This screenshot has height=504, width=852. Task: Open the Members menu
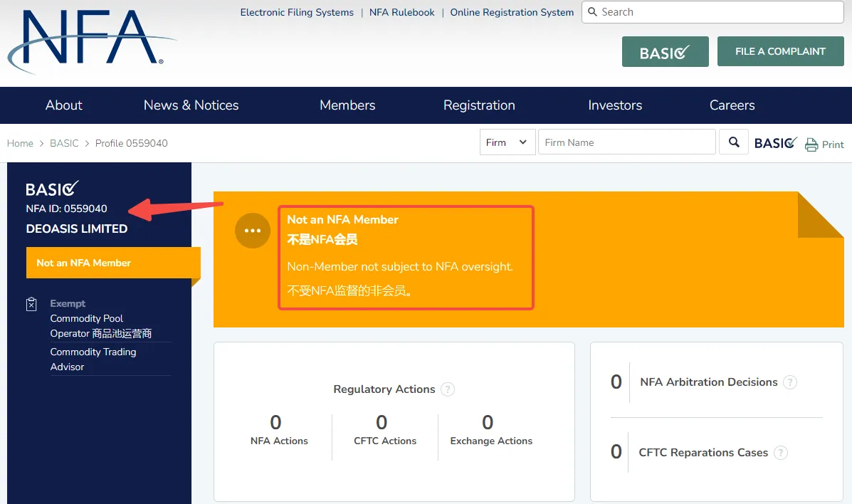(x=347, y=105)
